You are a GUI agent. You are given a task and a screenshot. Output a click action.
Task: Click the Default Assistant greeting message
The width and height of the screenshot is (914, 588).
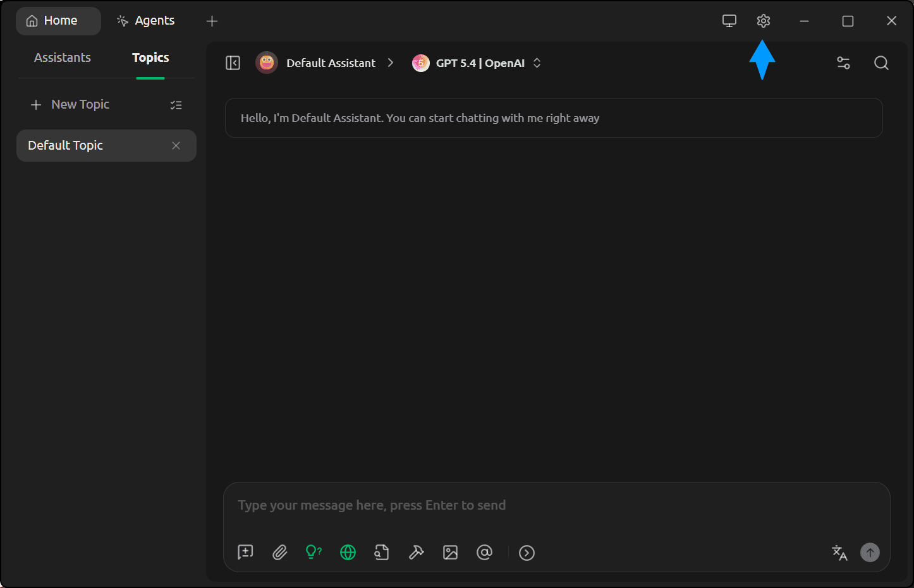point(554,118)
